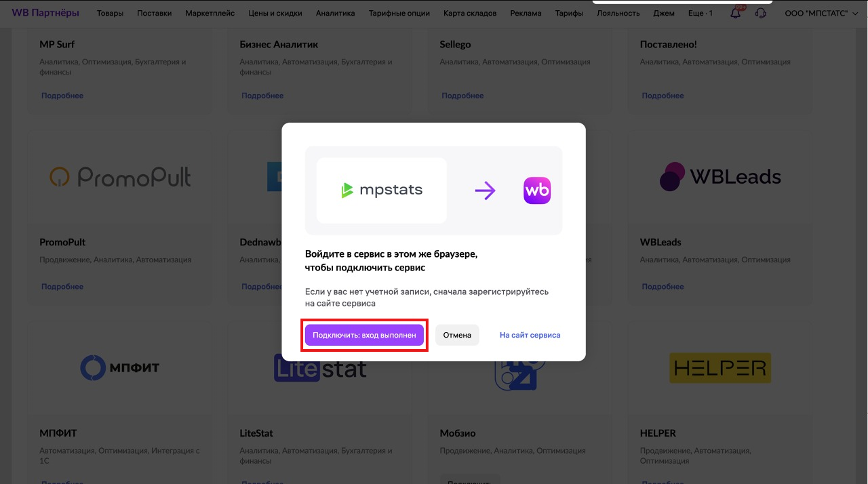Click the Sellego card title

(455, 44)
